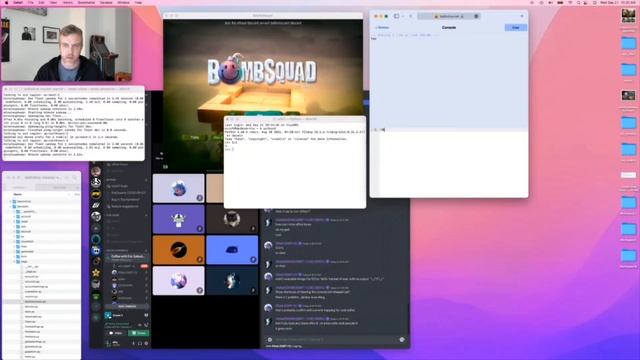Open emoji picker in Discord message bar
The height and width of the screenshot is (360, 640).
[x=402, y=339]
